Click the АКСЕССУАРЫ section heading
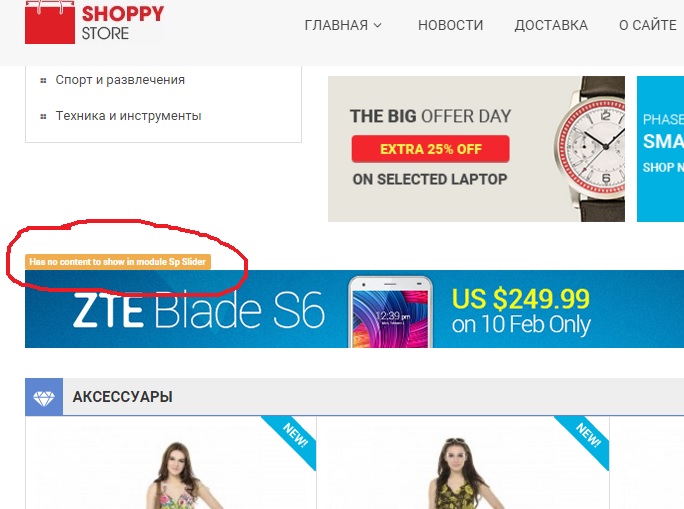Screen dimensions: 684x509 click(123, 397)
